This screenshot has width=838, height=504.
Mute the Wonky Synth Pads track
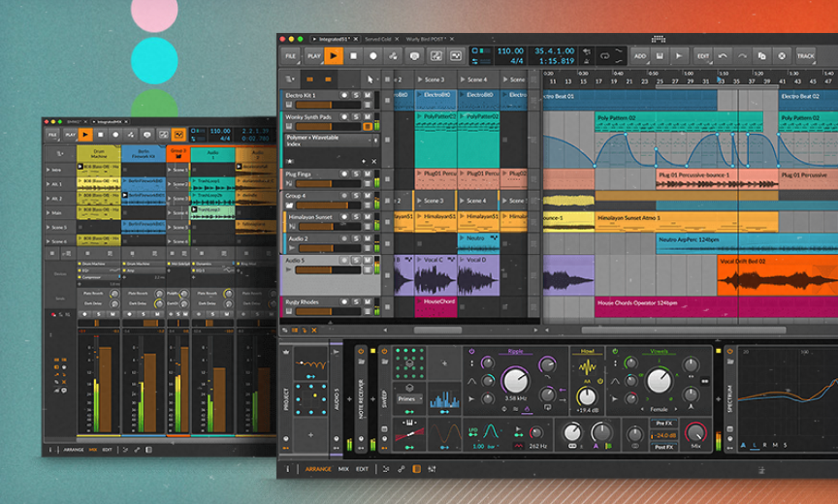point(367,116)
